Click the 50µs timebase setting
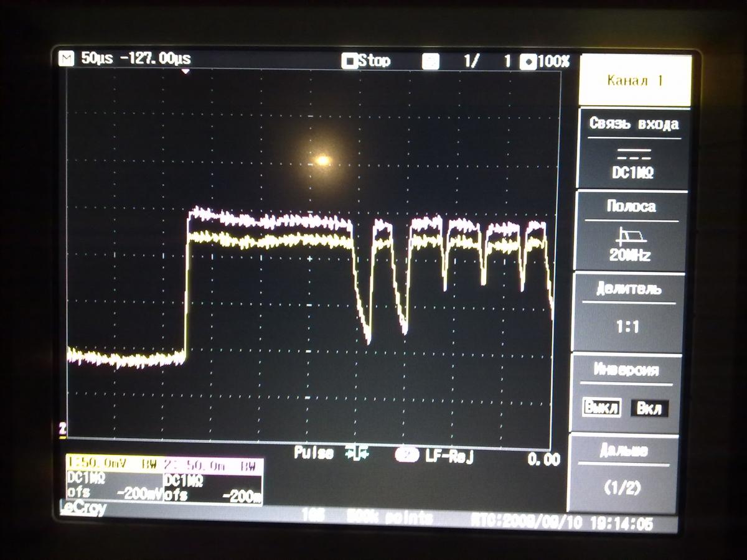The height and width of the screenshot is (560, 747). pyautogui.click(x=96, y=59)
